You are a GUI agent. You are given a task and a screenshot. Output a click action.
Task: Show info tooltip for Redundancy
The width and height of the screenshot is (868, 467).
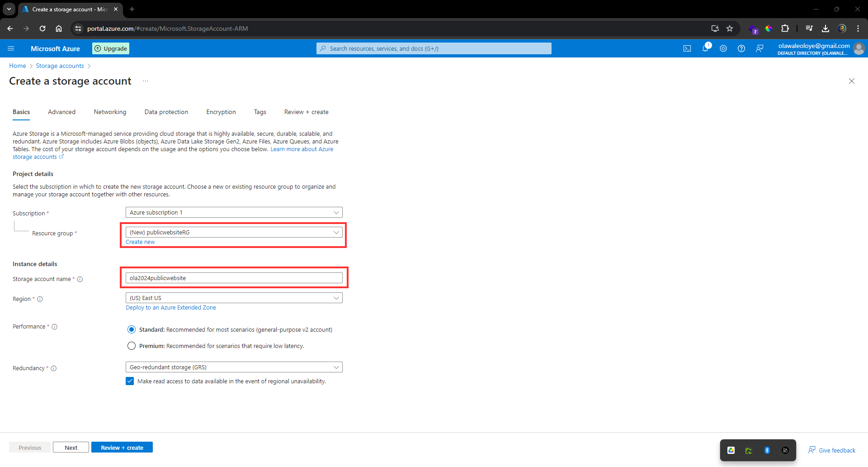click(54, 368)
